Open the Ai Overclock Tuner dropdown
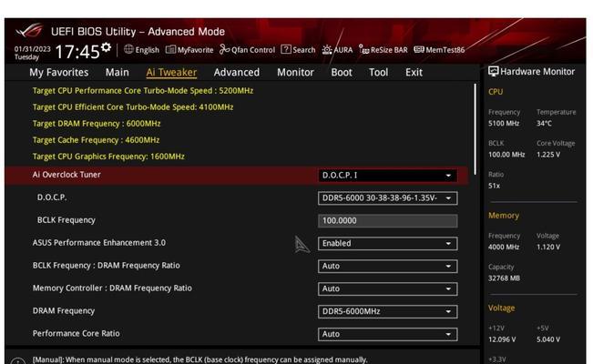This screenshot has width=593, height=364. [388, 176]
